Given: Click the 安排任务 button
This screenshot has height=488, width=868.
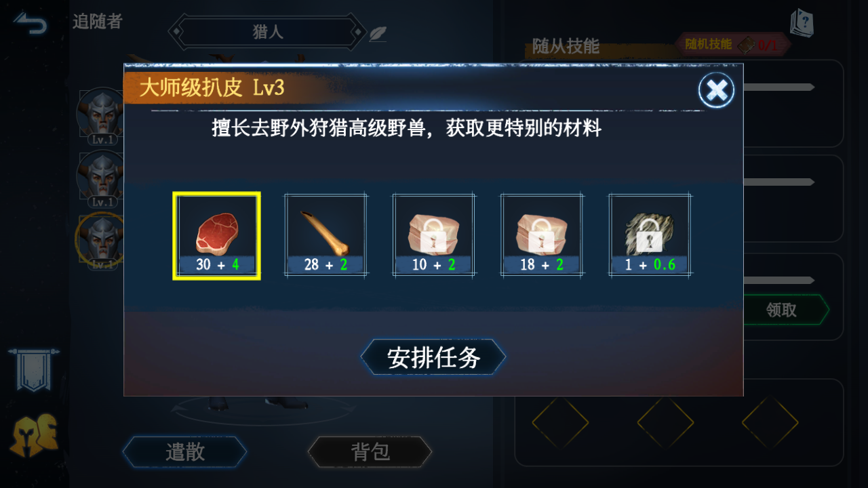Looking at the screenshot, I should 433,357.
